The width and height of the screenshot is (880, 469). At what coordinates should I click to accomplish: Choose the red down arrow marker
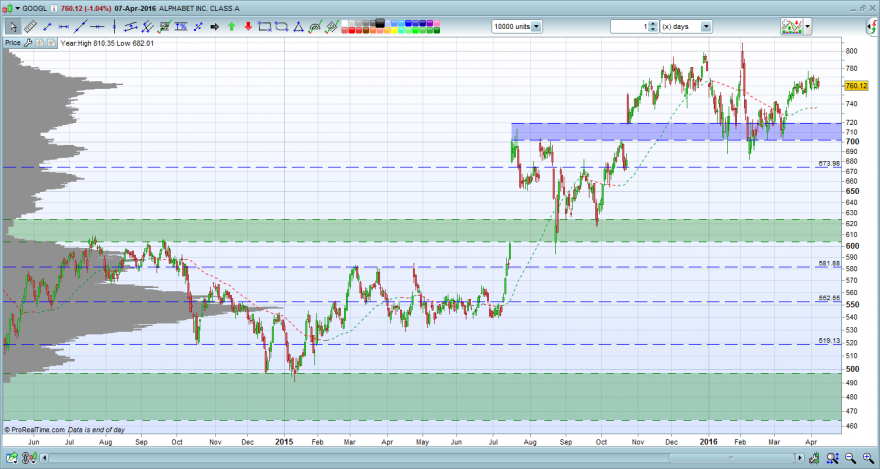(248, 26)
